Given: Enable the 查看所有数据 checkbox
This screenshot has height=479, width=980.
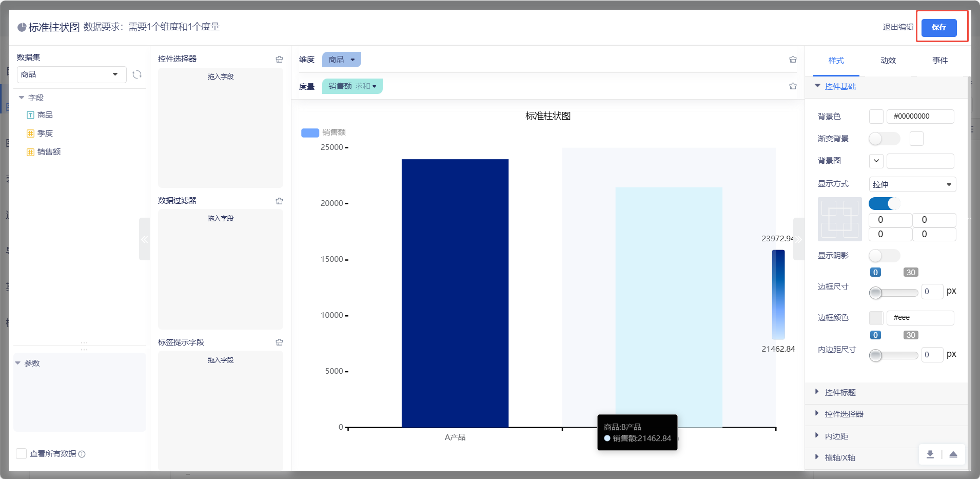Looking at the screenshot, I should pos(22,454).
